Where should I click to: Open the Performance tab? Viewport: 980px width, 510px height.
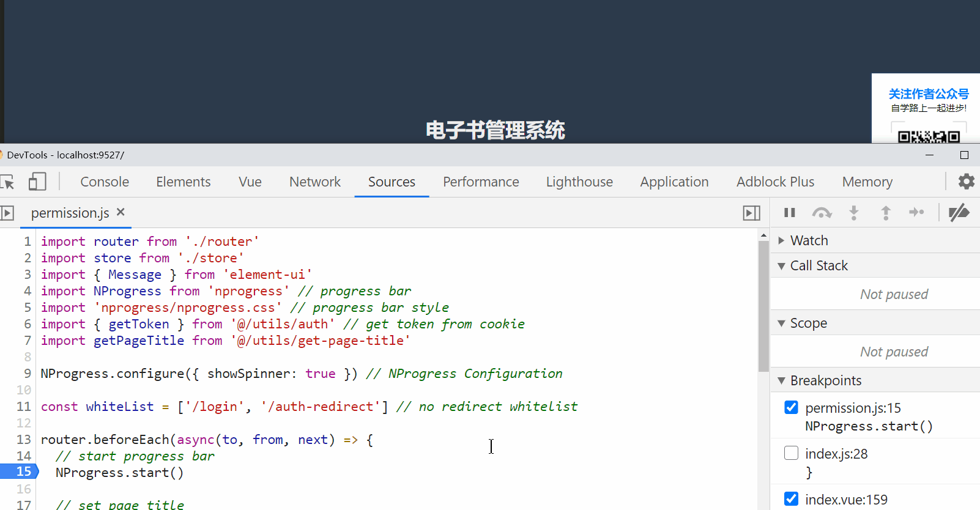tap(481, 182)
